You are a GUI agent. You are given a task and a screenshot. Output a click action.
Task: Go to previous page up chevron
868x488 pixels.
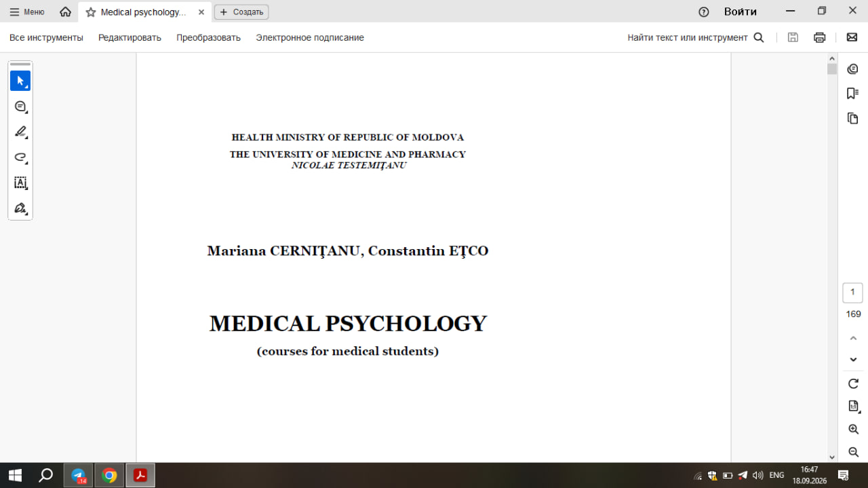click(853, 338)
